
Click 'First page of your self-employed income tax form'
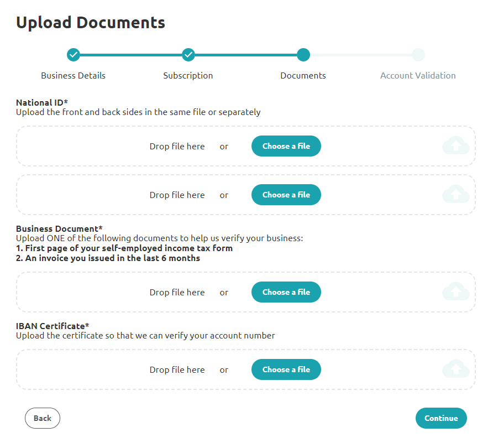[124, 248]
